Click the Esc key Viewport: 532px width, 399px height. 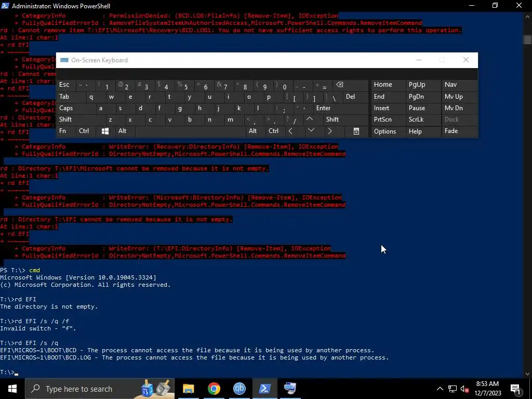(x=66, y=85)
